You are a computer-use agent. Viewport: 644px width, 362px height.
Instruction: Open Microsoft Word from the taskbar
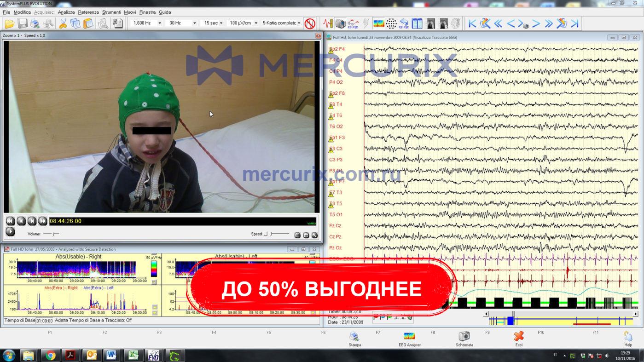tap(111, 356)
